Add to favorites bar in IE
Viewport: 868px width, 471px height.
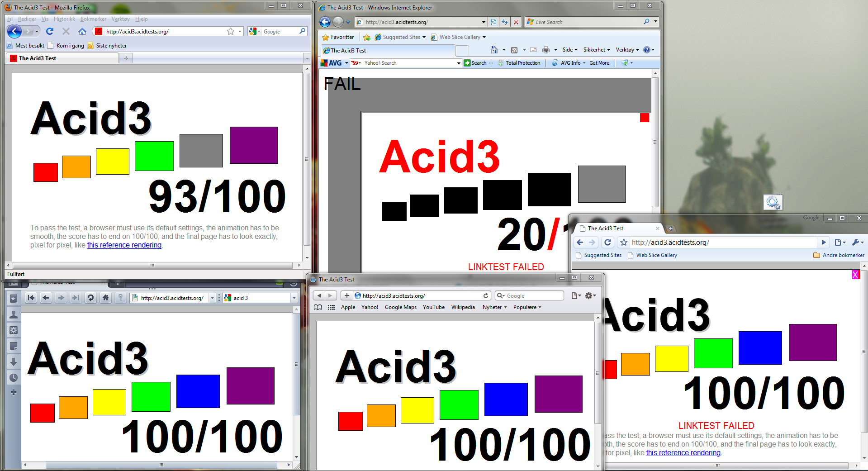(x=367, y=37)
